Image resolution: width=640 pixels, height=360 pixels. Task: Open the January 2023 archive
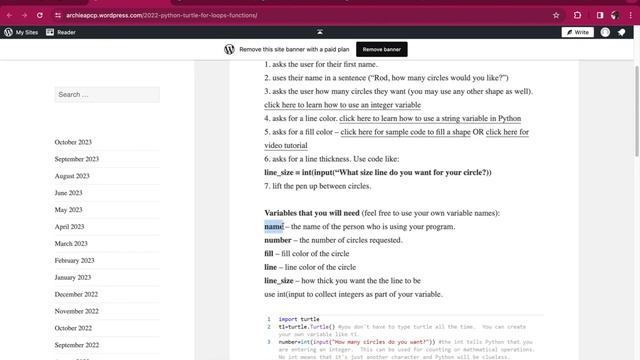(x=73, y=277)
